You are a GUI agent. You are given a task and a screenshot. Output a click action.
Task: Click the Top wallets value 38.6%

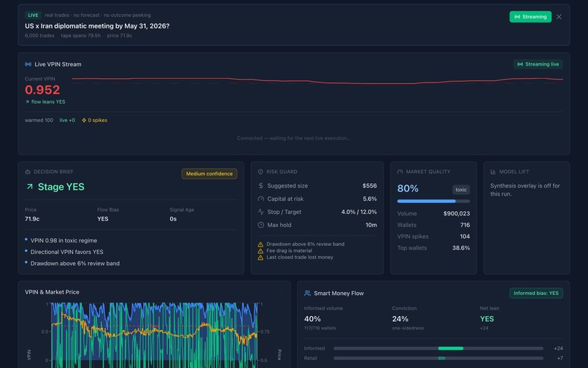coord(461,248)
